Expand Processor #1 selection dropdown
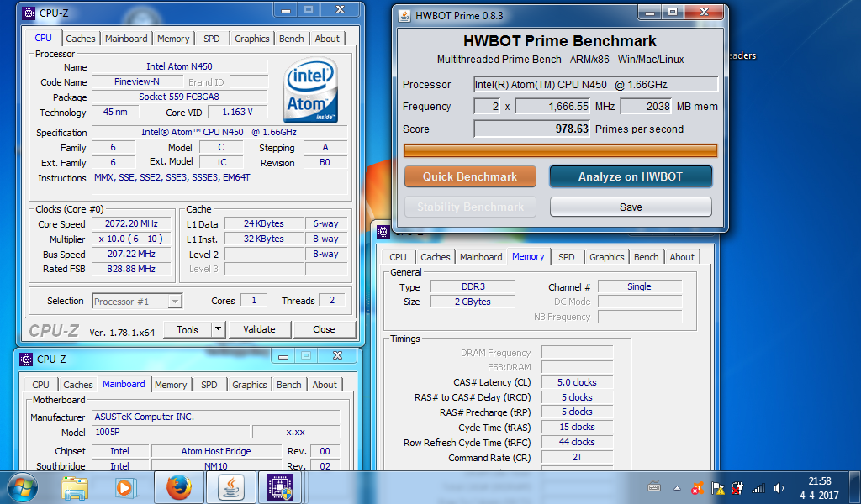 tap(175, 301)
